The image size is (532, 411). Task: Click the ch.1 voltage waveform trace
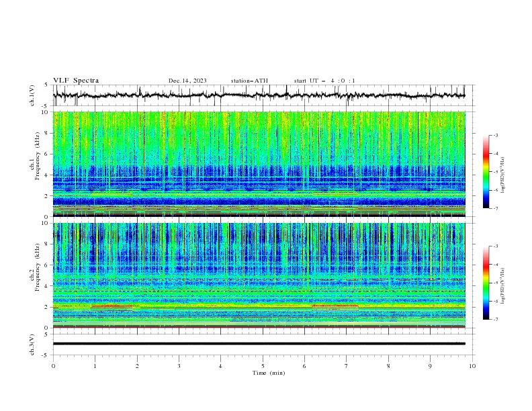tap(259, 95)
